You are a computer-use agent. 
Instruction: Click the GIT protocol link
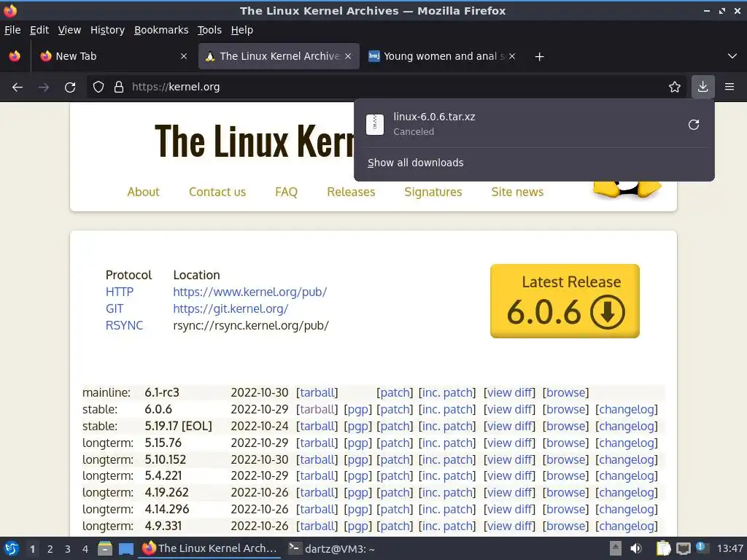tap(115, 308)
